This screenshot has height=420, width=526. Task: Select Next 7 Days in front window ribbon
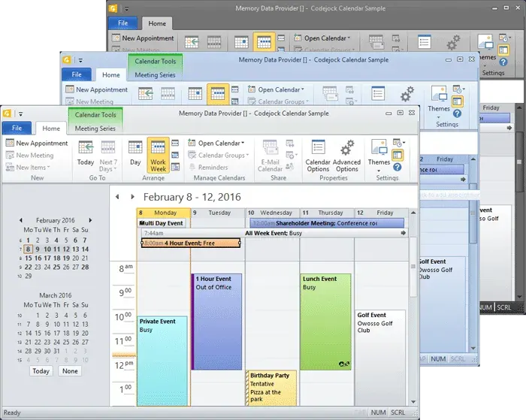108,156
